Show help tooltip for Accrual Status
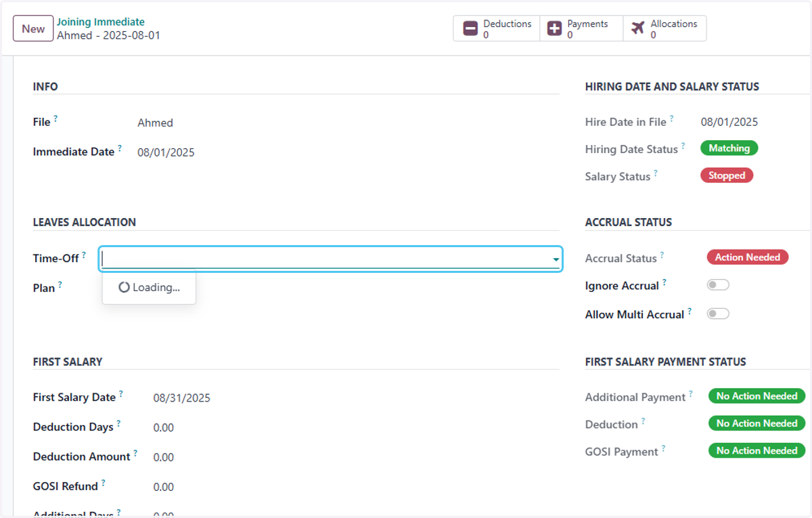This screenshot has width=812, height=518. [x=662, y=255]
